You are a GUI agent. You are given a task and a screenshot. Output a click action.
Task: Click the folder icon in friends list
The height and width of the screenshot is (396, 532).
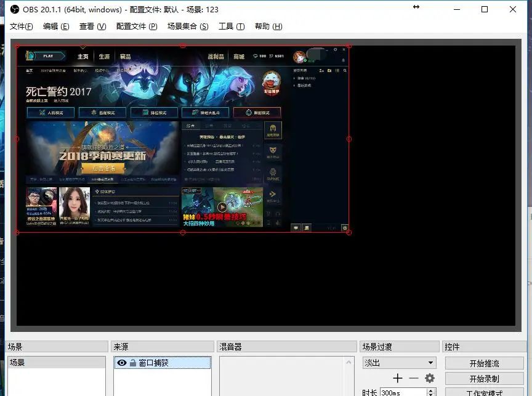coord(329,71)
